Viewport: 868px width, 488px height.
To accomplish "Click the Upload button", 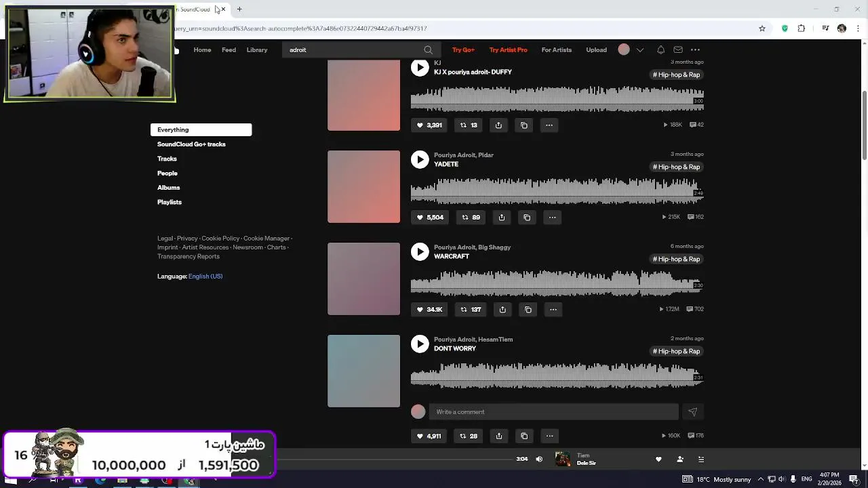I will [596, 49].
